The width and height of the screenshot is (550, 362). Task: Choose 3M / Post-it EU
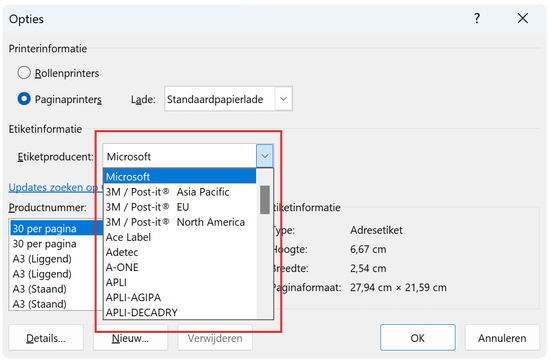point(180,207)
